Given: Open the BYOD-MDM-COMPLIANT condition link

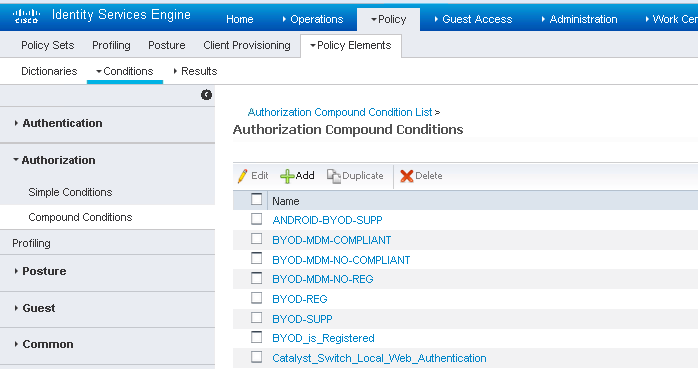Looking at the screenshot, I should point(332,240).
